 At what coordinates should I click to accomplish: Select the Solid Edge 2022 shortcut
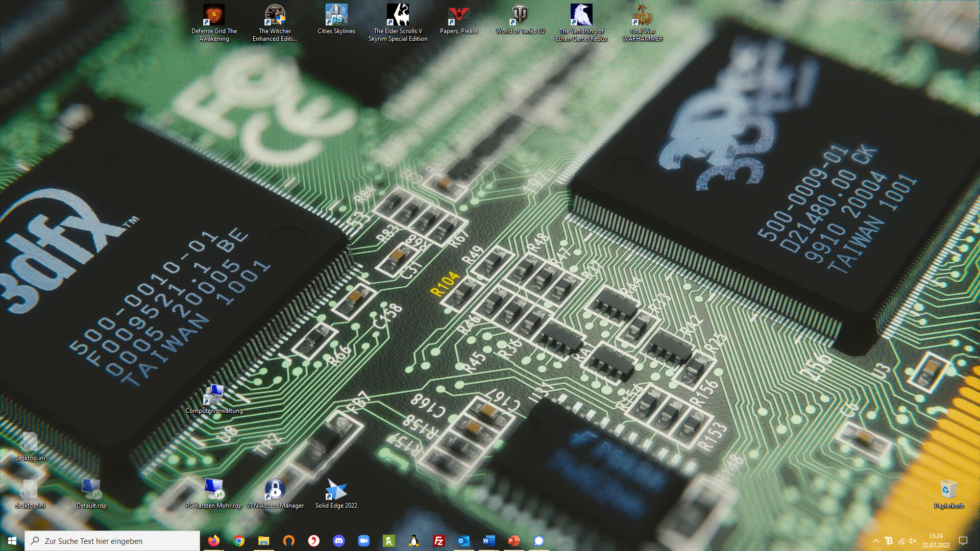336,494
